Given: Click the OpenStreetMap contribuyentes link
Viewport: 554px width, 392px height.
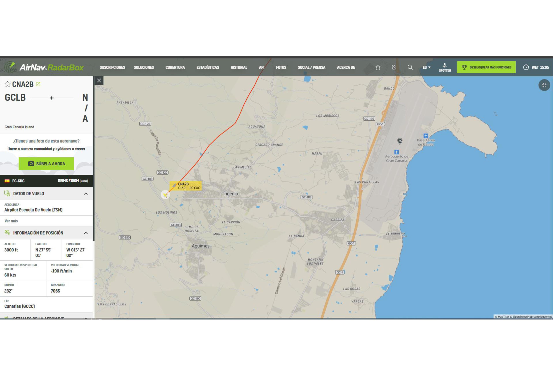Looking at the screenshot, I should tap(531, 317).
